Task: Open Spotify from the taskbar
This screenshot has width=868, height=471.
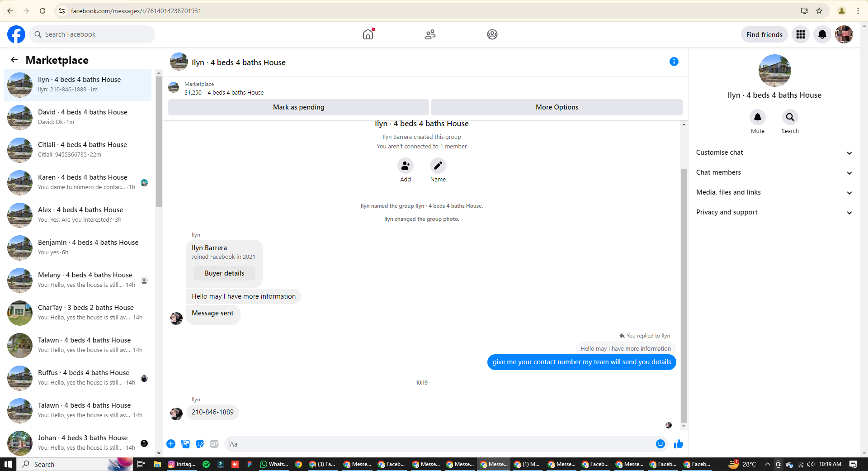Action: [x=206, y=464]
